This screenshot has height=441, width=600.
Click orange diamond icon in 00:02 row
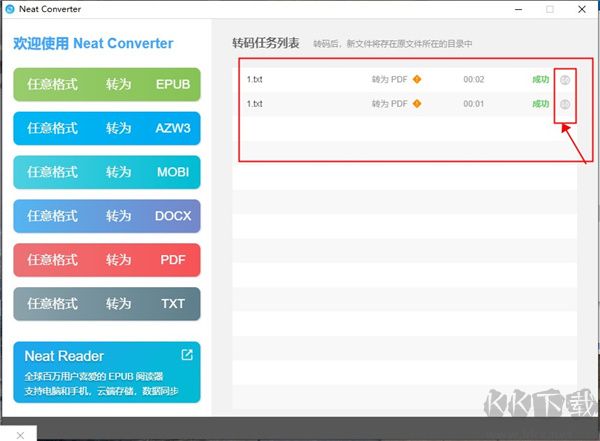tap(417, 79)
